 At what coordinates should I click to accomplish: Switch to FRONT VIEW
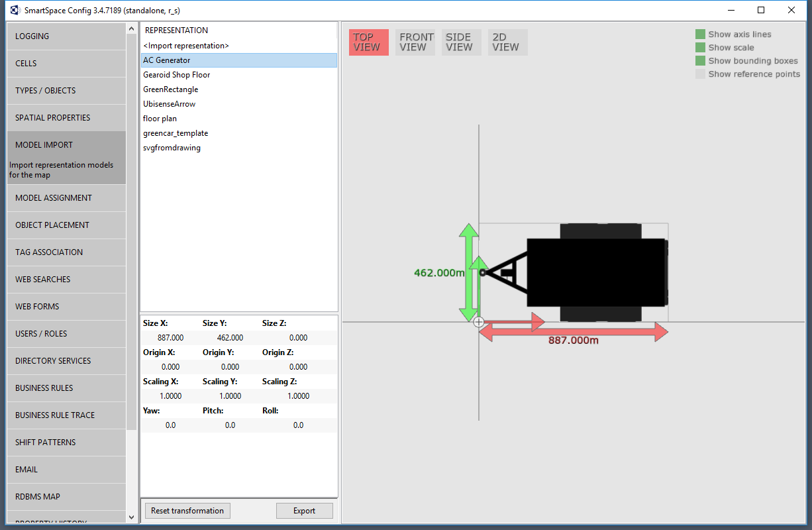[x=417, y=42]
